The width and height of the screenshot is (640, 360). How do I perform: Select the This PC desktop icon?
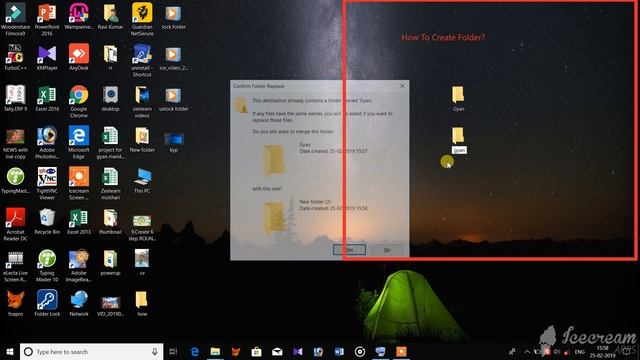click(x=142, y=180)
